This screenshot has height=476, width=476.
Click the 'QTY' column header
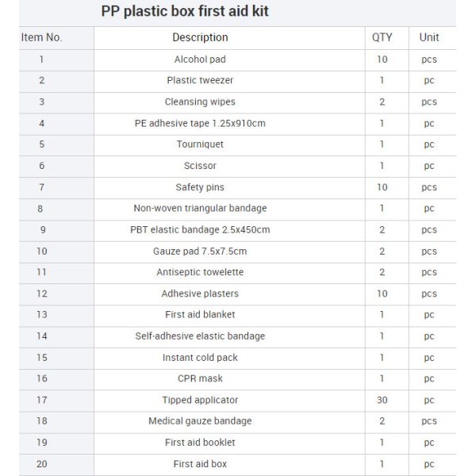(382, 37)
